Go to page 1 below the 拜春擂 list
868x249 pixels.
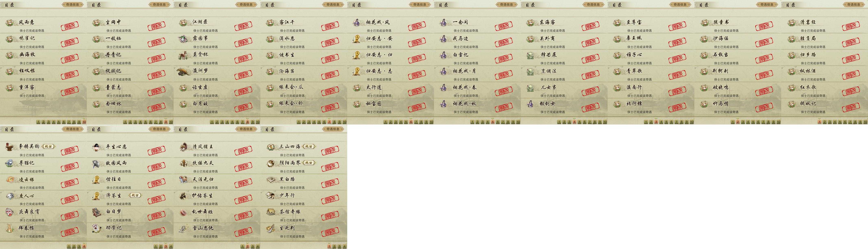(x=69, y=246)
